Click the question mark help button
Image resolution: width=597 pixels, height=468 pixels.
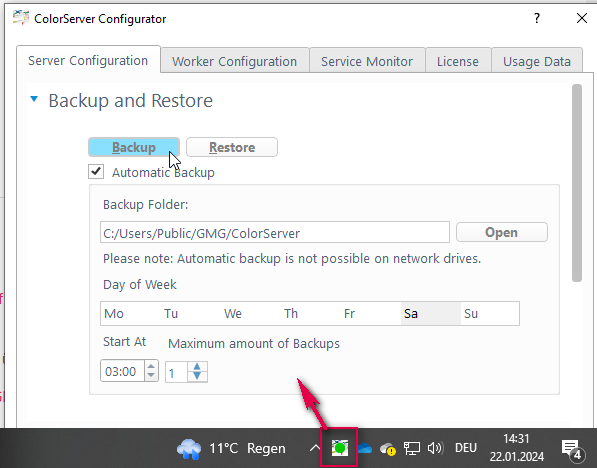(x=537, y=18)
